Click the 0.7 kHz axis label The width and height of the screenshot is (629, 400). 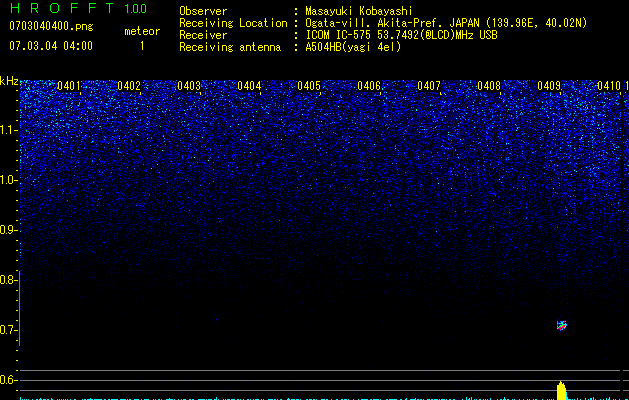click(x=8, y=330)
